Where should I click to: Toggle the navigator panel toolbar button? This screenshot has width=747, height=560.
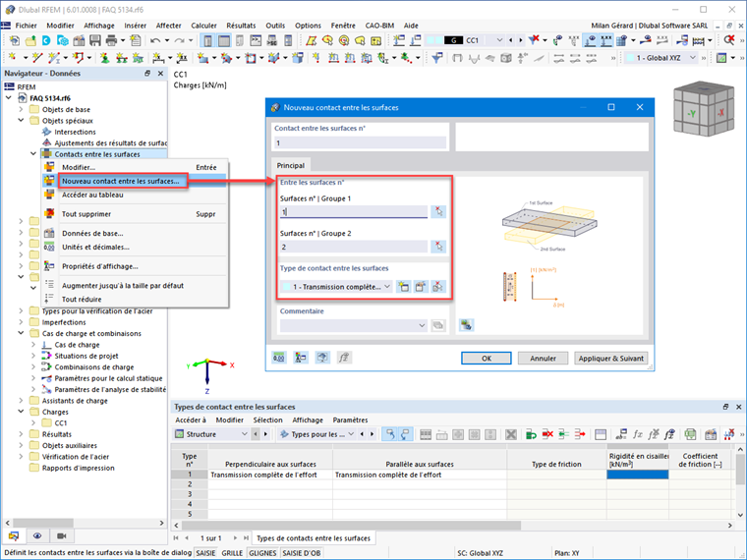[x=207, y=40]
